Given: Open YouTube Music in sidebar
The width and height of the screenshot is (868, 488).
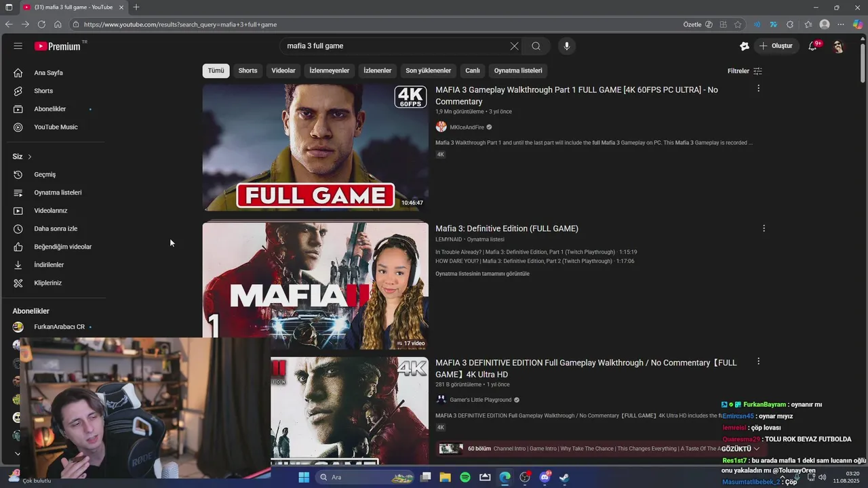Looking at the screenshot, I should click(54, 127).
